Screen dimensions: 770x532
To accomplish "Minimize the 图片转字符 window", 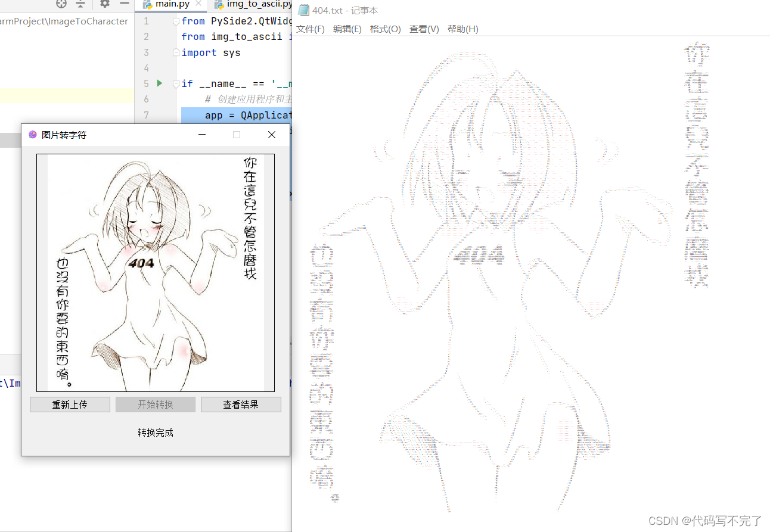I will pos(202,135).
